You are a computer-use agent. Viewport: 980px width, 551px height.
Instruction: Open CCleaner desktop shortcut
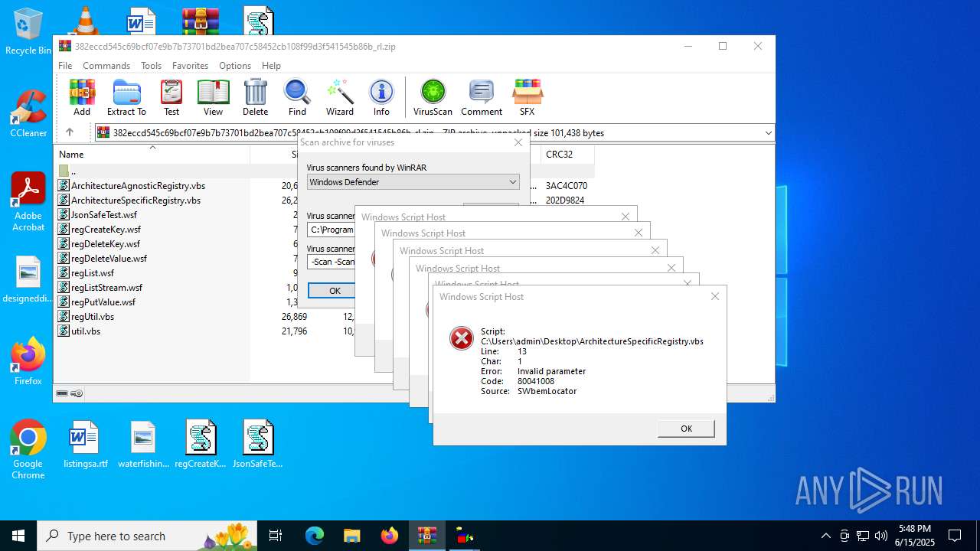click(28, 114)
